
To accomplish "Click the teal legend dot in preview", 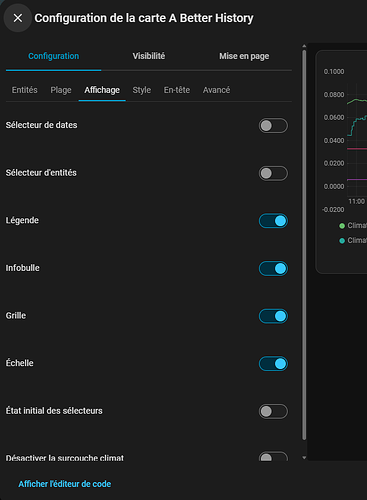I will 342,241.
